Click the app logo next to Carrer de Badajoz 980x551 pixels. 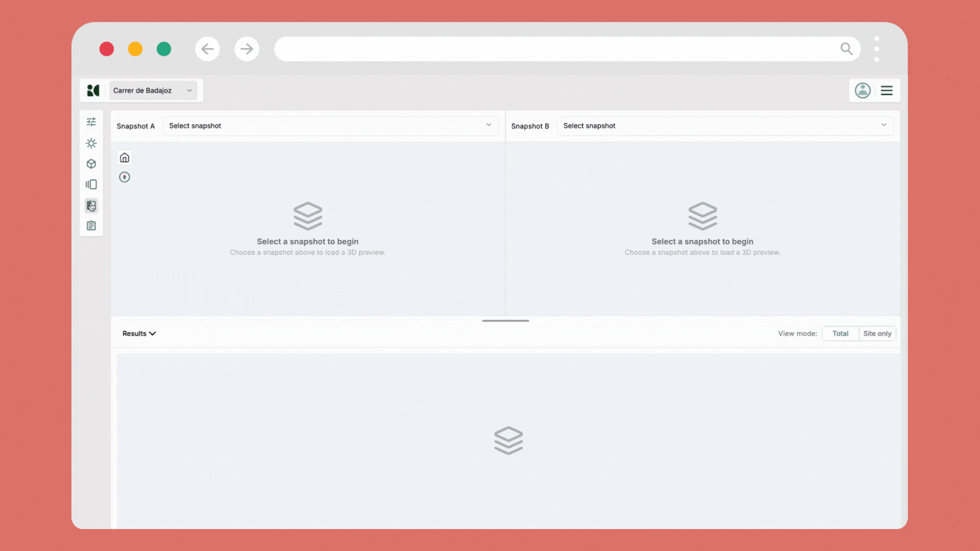point(93,90)
